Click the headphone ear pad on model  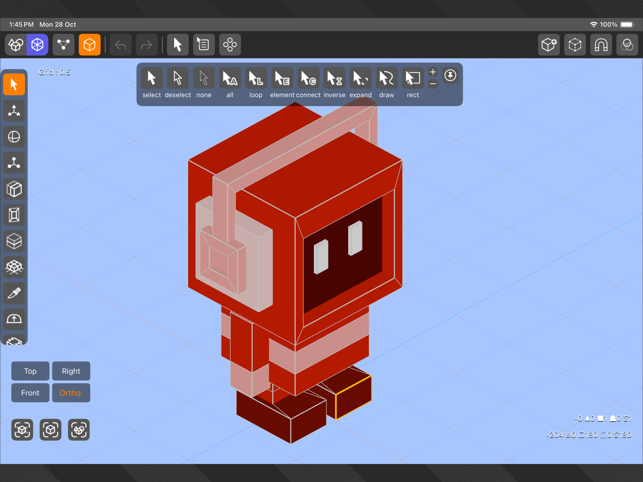click(235, 254)
